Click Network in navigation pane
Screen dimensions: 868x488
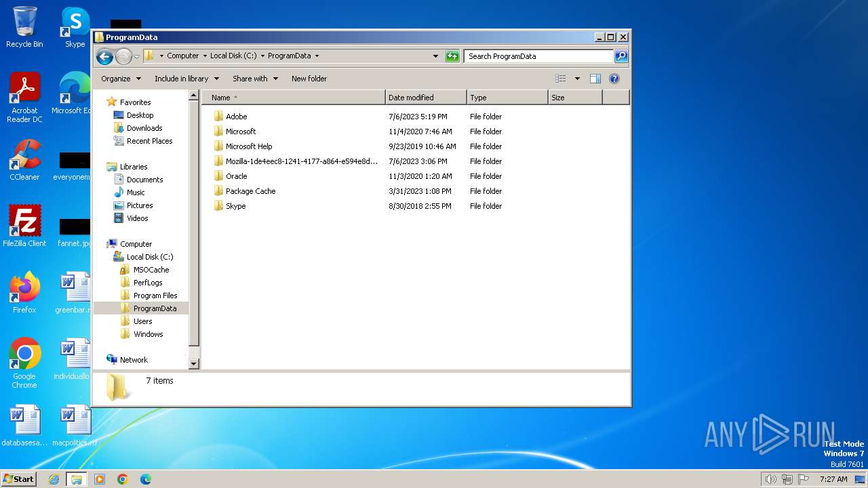point(134,360)
